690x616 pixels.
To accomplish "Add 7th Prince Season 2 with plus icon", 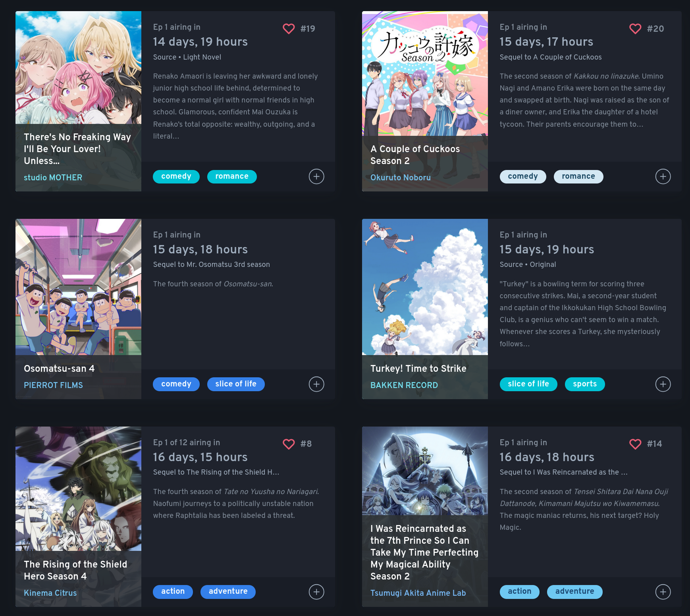I will click(x=663, y=592).
